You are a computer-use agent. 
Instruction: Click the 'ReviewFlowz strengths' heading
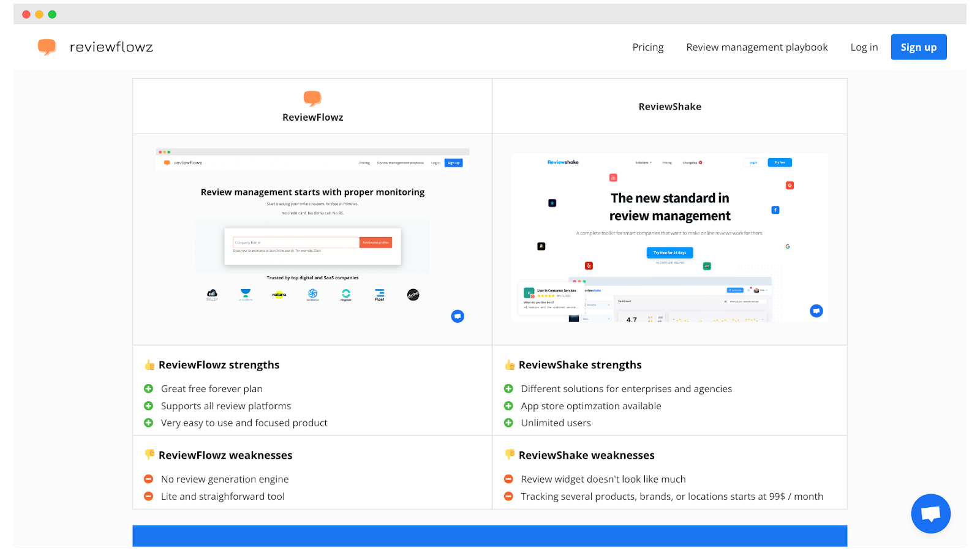coord(219,365)
